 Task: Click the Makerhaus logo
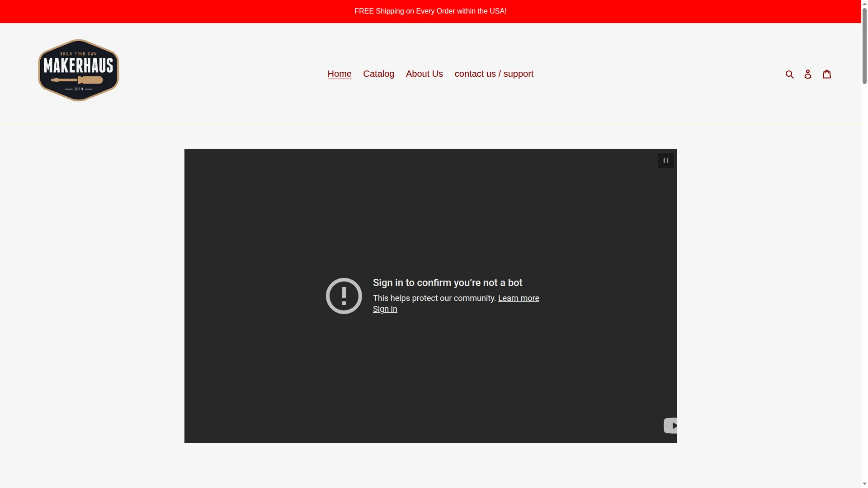click(79, 70)
